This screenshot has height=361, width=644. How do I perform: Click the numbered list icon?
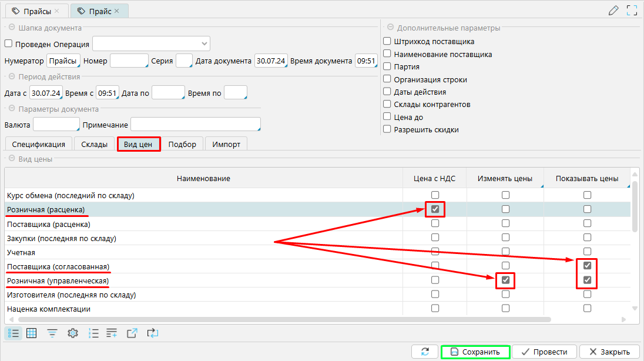(93, 333)
